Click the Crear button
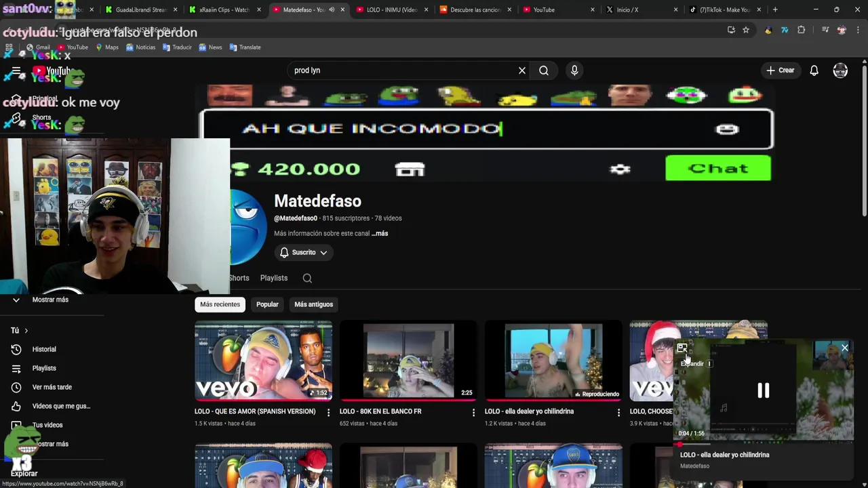This screenshot has width=868, height=488. tap(780, 70)
